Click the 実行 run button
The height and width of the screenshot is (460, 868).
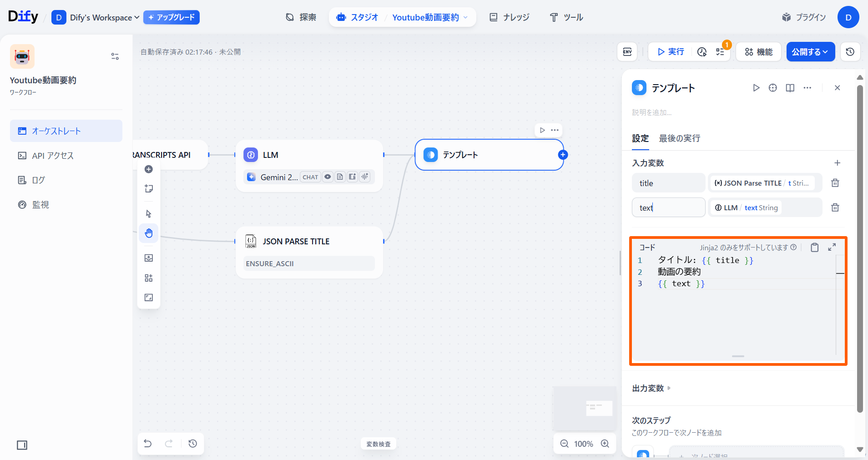[x=671, y=52]
